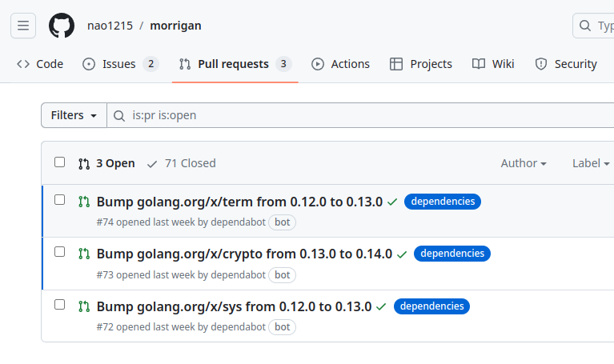614x364 pixels.
Task: Click the search magnifier icon in header
Action: (x=585, y=26)
